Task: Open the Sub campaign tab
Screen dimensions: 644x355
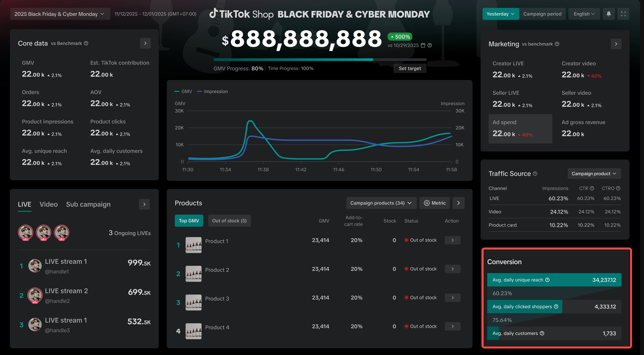Action: (x=88, y=204)
